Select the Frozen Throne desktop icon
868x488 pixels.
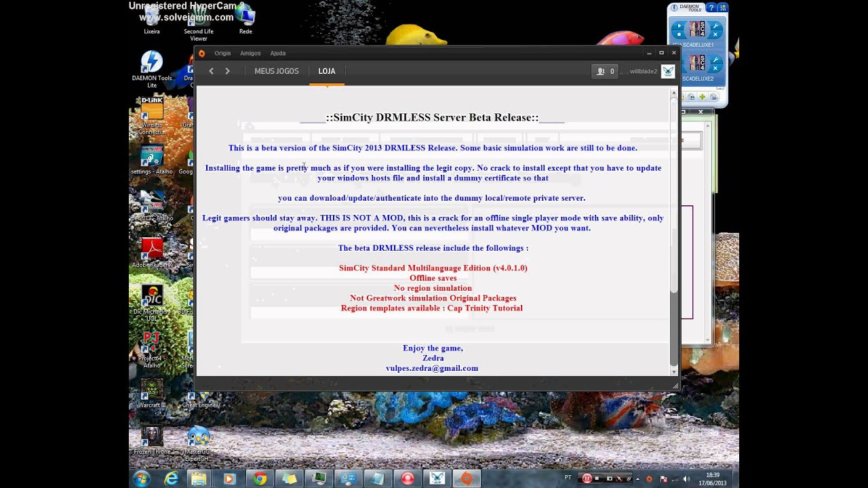tap(152, 441)
